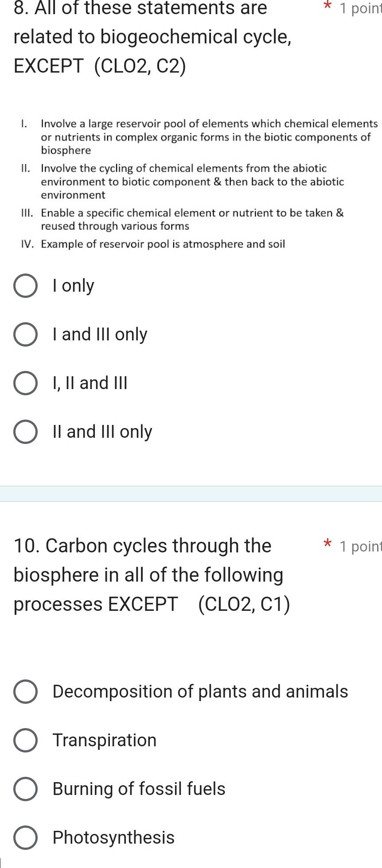Click statement II about cycling of elements

191,181
